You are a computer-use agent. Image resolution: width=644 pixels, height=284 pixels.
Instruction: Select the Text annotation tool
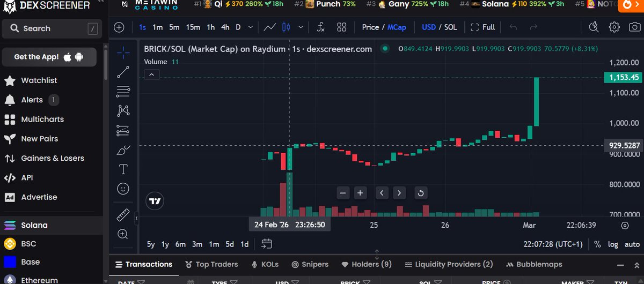123,169
